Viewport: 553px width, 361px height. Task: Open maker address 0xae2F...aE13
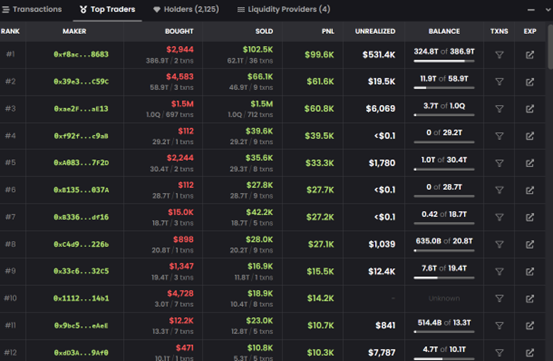pos(81,109)
